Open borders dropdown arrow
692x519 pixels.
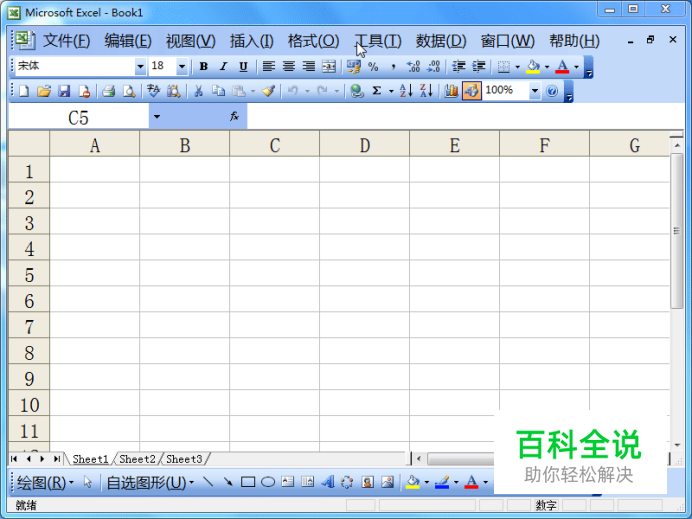click(x=517, y=67)
